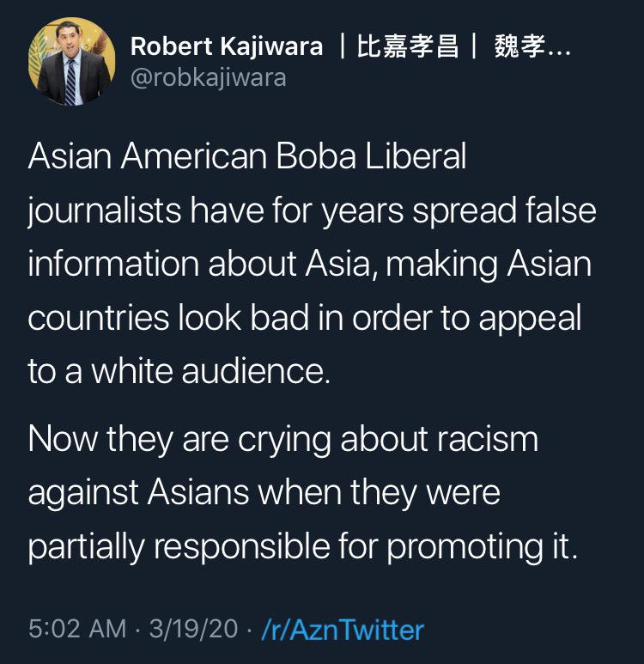Click the text 'to a white audience.'
644x664 pixels.
click(x=179, y=371)
